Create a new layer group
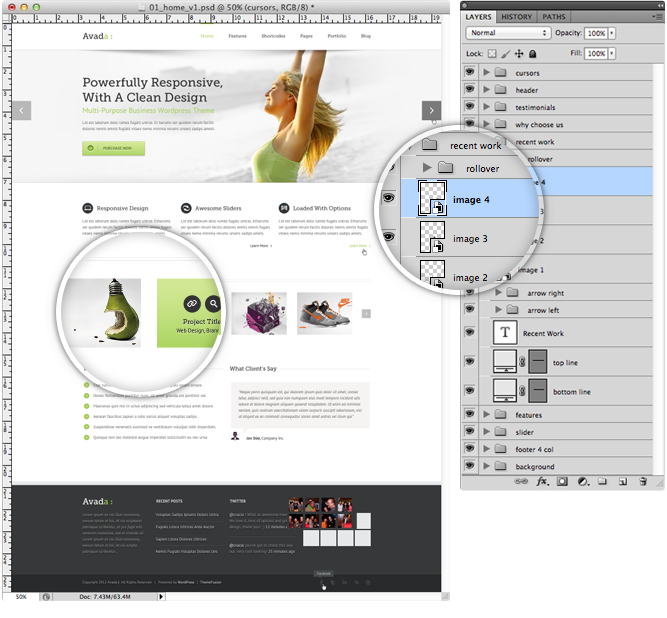 [602, 482]
